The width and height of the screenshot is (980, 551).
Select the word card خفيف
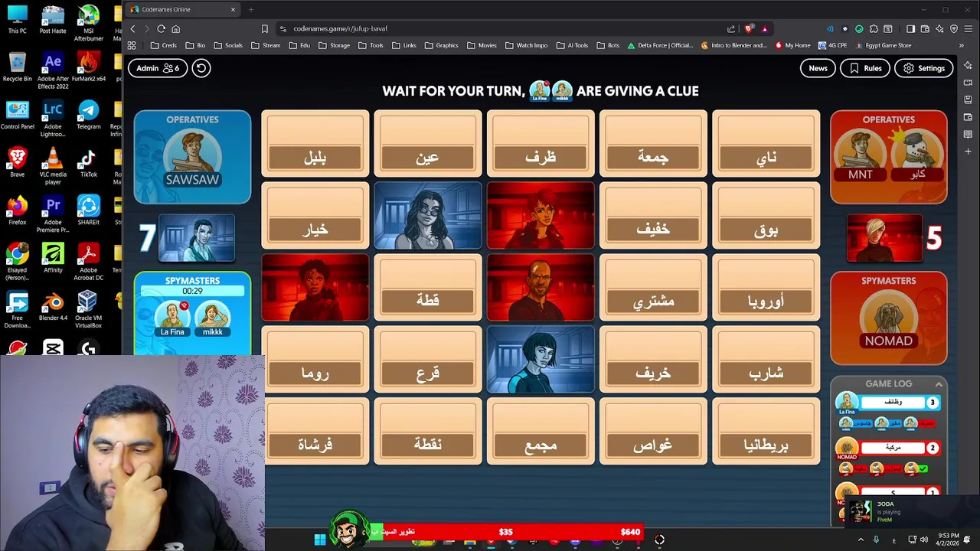[x=653, y=215]
